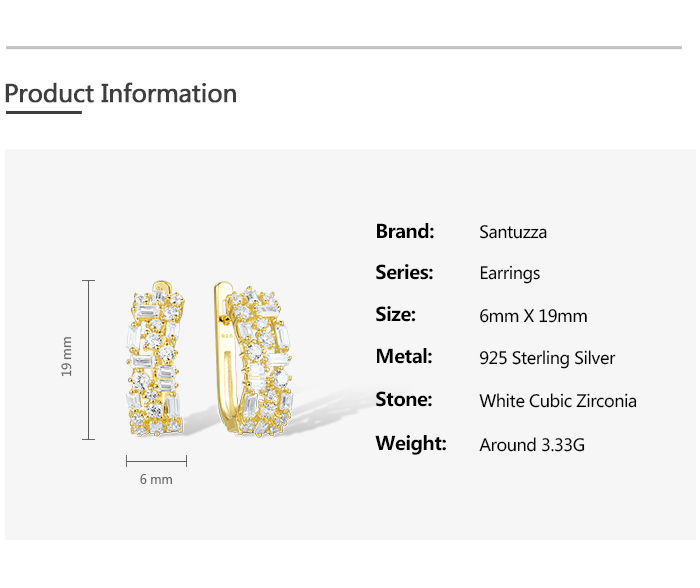
Task: Click the Stone label
Action: pos(404,399)
